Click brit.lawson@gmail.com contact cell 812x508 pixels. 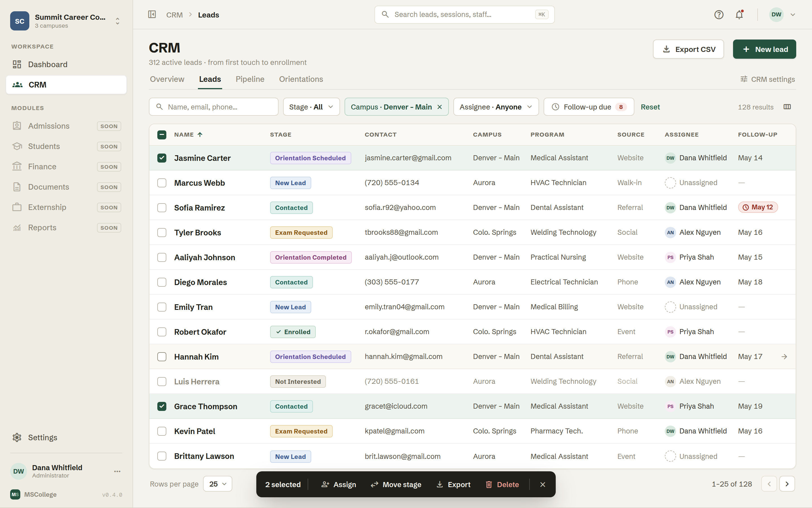402,456
